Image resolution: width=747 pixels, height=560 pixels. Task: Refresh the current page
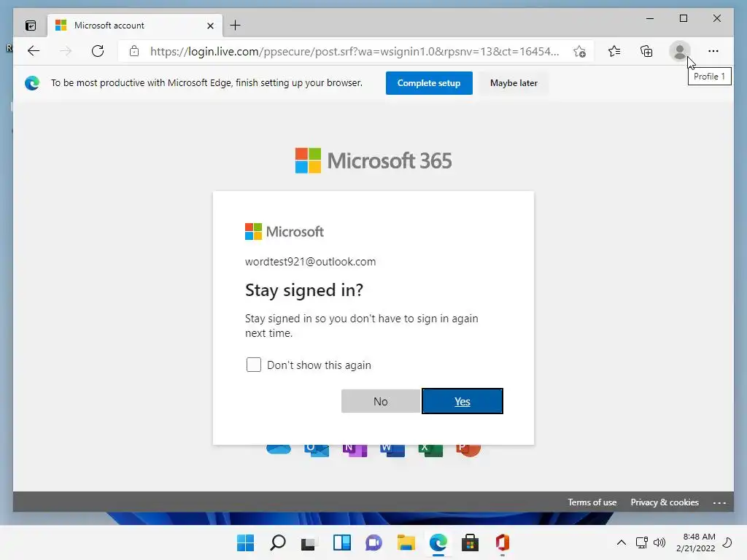pyautogui.click(x=98, y=51)
